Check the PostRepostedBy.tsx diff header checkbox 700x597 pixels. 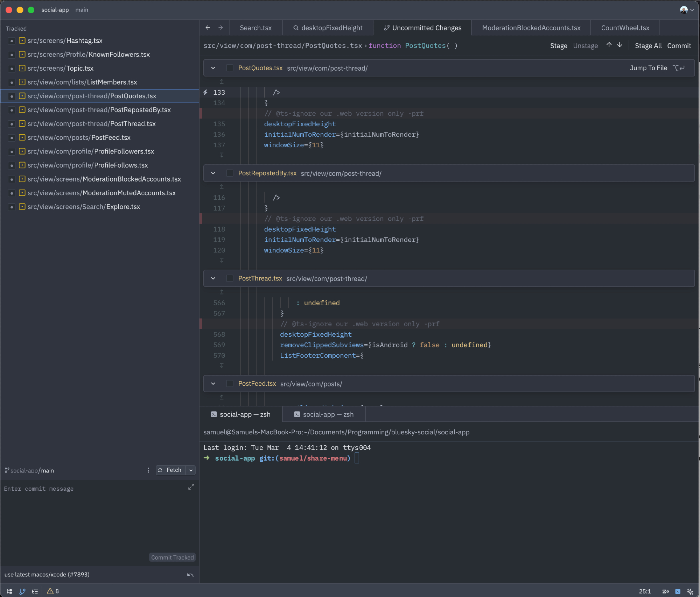[230, 173]
